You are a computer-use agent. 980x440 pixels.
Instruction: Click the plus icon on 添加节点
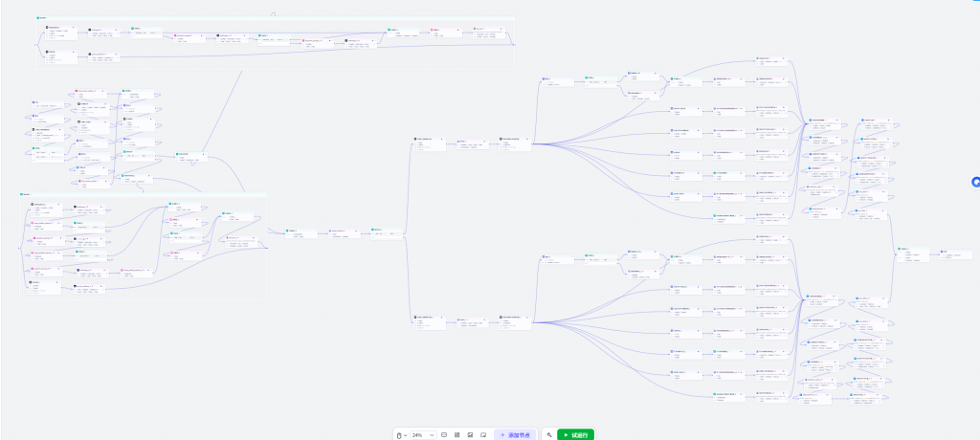click(503, 435)
